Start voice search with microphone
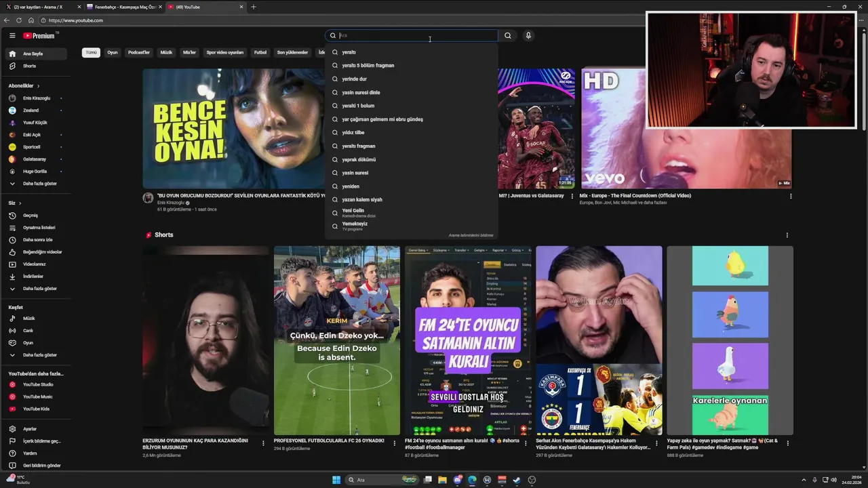Screen dimensions: 868x488 [528, 35]
